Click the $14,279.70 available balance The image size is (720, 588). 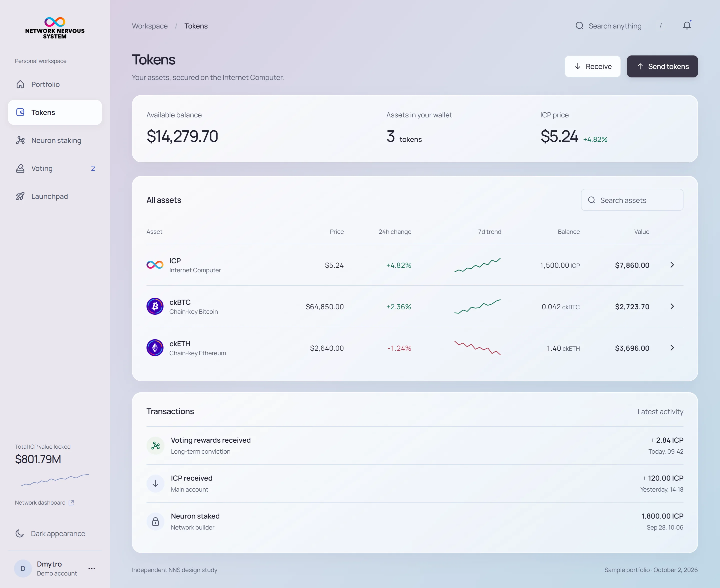182,136
